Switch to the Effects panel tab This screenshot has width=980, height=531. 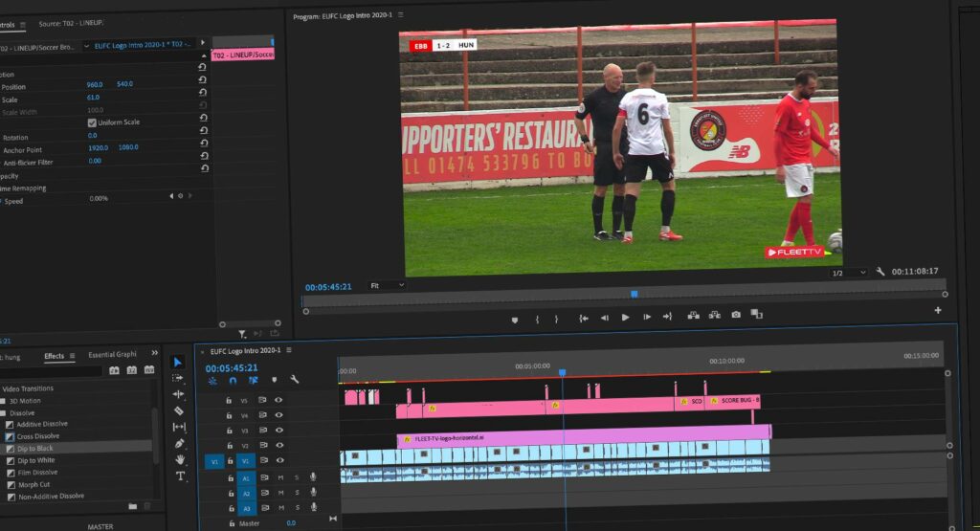55,356
